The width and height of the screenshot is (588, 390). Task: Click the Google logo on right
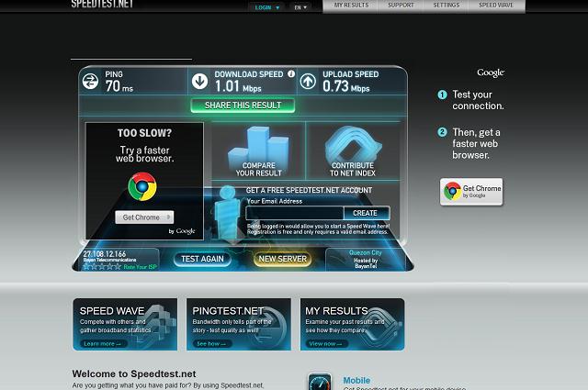491,72
